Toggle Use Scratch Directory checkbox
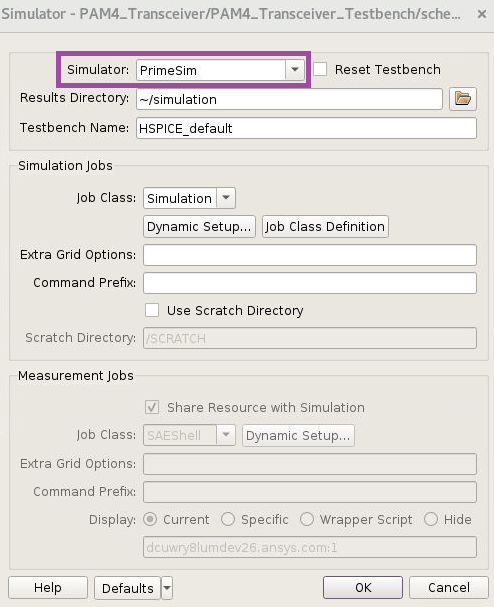The height and width of the screenshot is (607, 494). pos(152,310)
